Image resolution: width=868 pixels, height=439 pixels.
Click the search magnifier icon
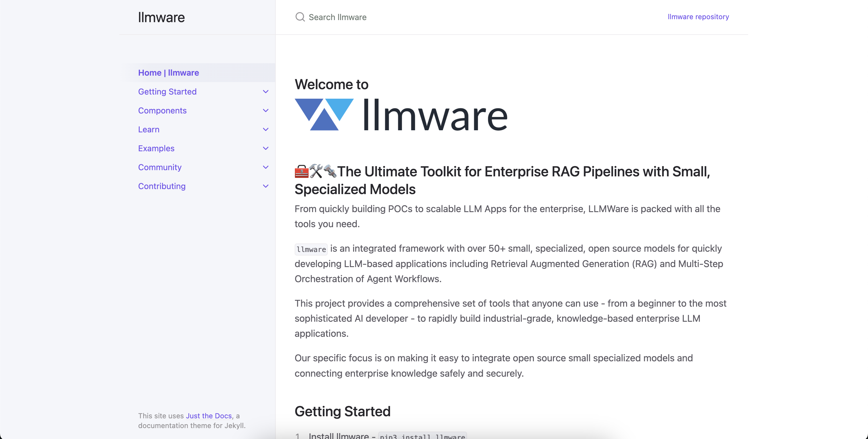(x=300, y=17)
